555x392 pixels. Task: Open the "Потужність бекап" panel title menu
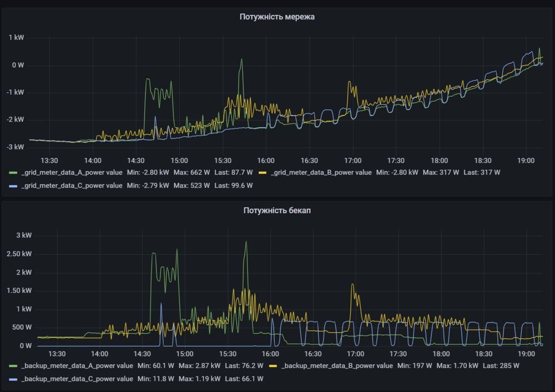coord(277,210)
